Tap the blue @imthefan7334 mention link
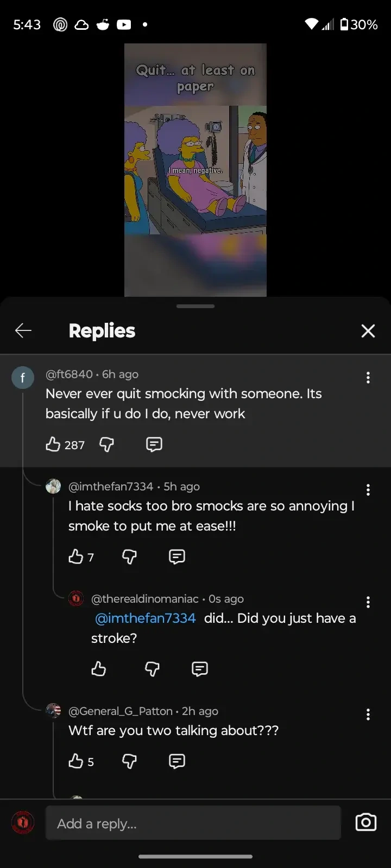Viewport: 391px width, 868px height. (145, 618)
